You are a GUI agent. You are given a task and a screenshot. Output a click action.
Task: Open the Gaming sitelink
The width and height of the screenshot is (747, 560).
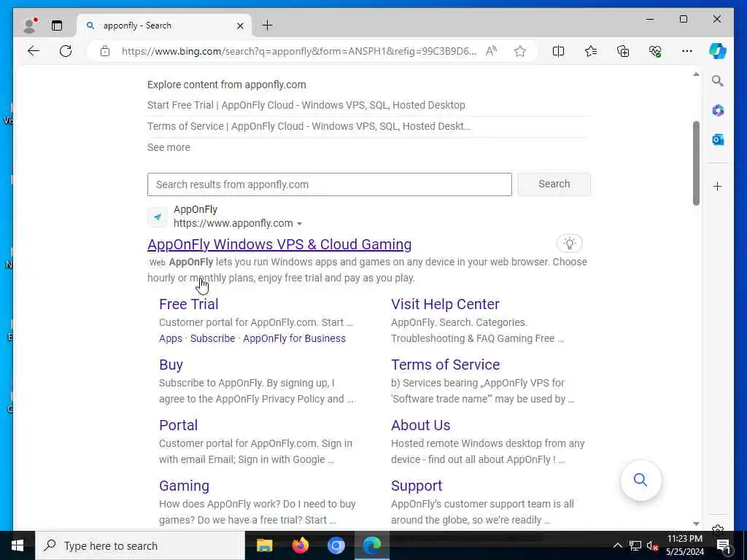(184, 486)
